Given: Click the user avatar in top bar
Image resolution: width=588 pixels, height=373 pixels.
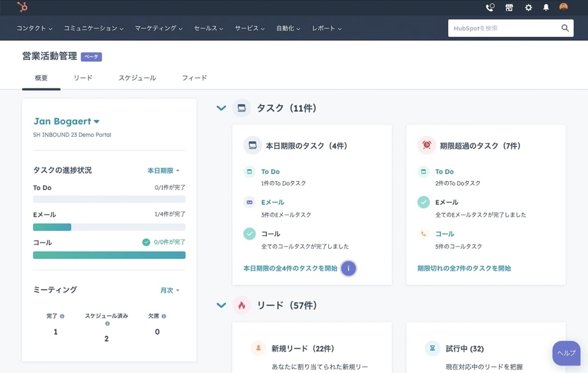Looking at the screenshot, I should click(x=563, y=7).
